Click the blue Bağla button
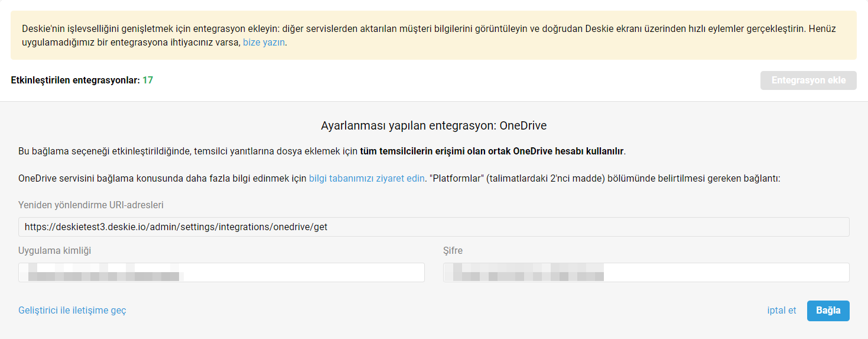Screen dimensions: 868x339 [828, 311]
